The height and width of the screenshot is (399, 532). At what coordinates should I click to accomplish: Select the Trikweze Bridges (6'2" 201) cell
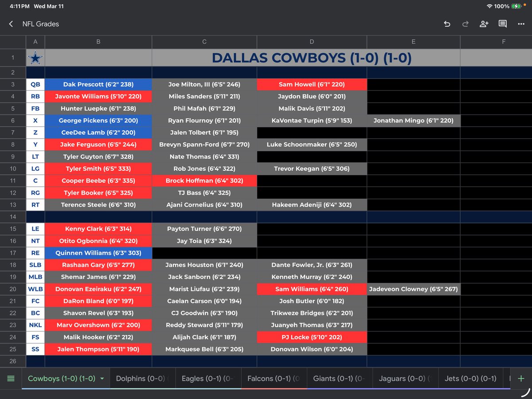click(312, 313)
